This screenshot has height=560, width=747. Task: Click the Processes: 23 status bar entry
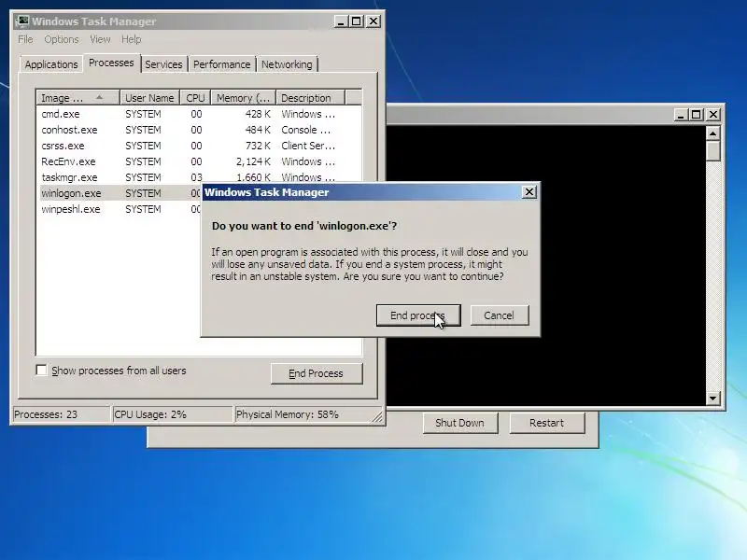click(x=61, y=414)
